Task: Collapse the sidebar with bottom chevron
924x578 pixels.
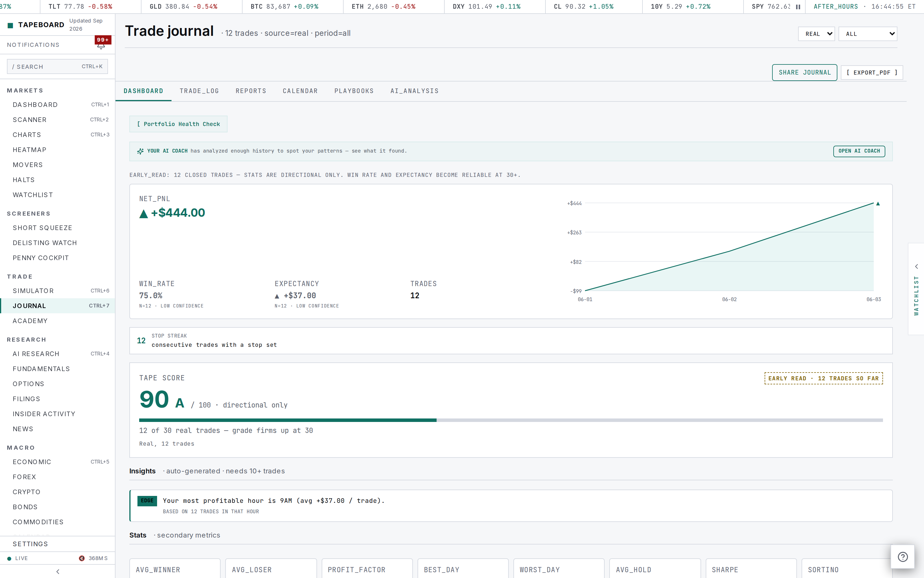Action: (x=58, y=572)
